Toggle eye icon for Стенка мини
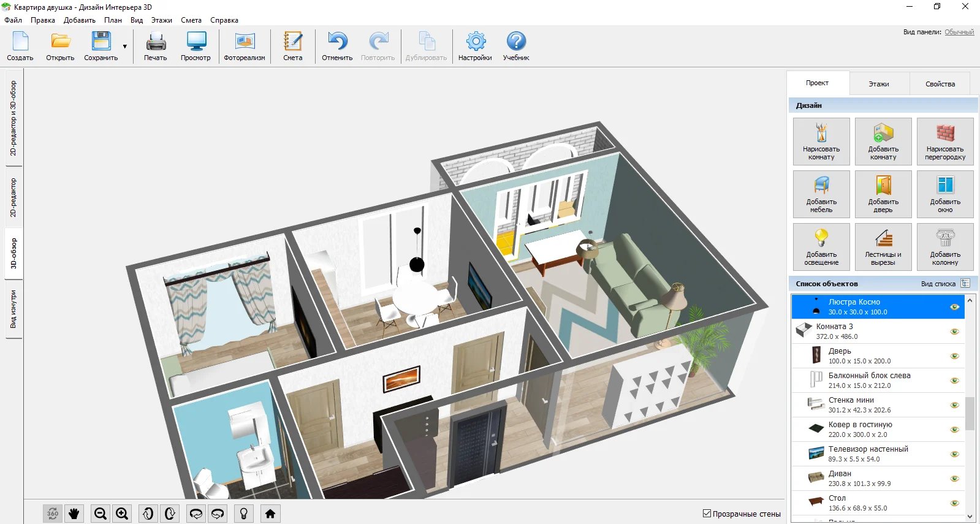Image resolution: width=980 pixels, height=524 pixels. coord(954,405)
